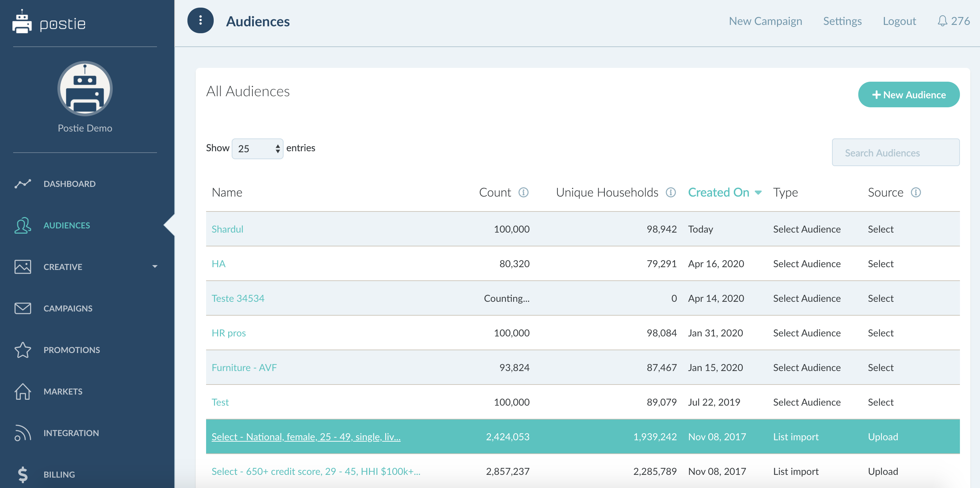Open Integration feed menu item
This screenshot has height=488, width=980.
(71, 433)
